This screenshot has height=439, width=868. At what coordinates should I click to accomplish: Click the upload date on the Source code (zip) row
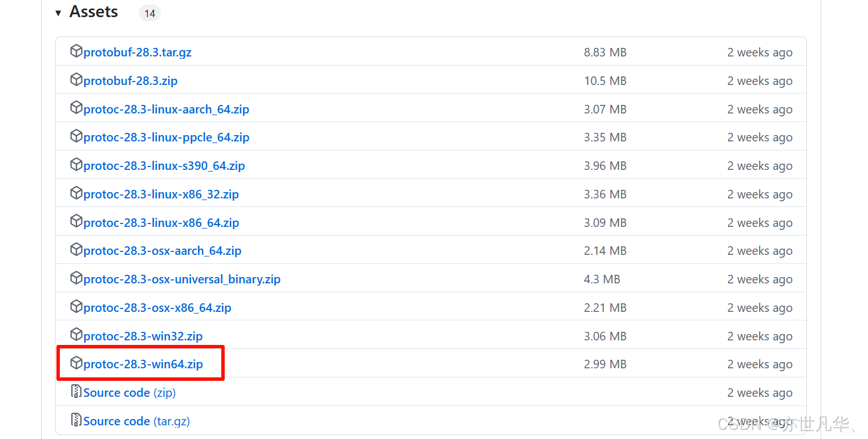point(760,393)
